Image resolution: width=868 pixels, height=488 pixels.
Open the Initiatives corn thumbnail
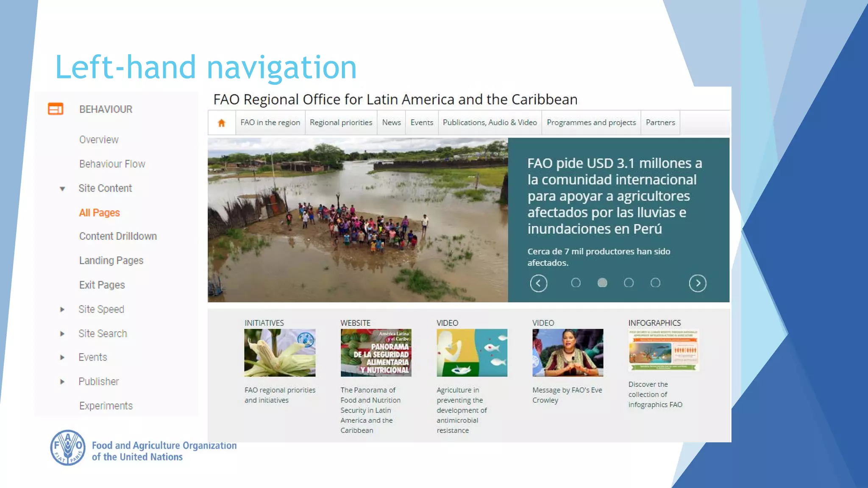tap(280, 352)
